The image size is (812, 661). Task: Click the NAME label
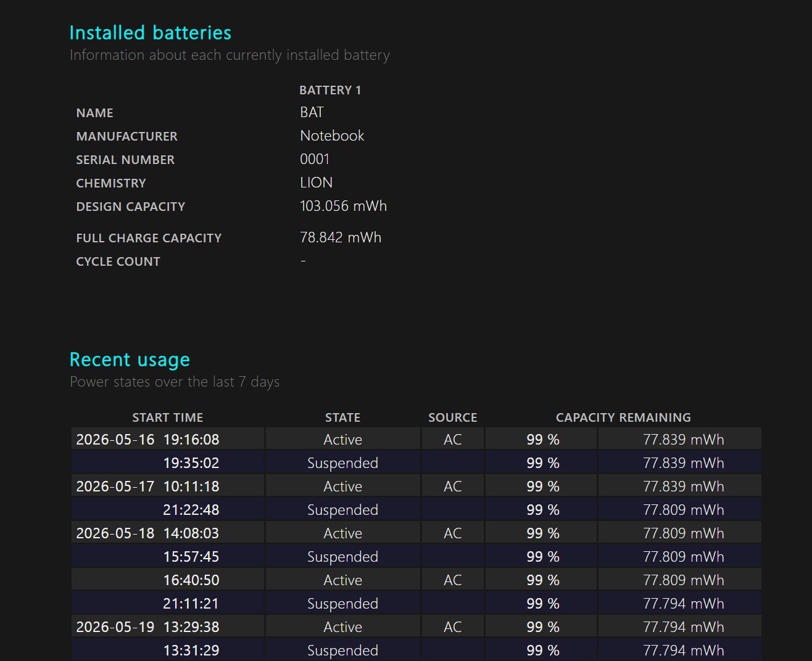coord(94,113)
